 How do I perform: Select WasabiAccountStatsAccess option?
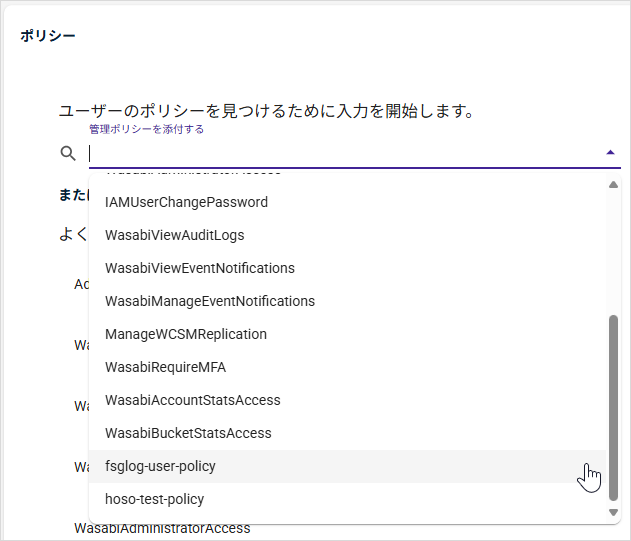point(192,400)
